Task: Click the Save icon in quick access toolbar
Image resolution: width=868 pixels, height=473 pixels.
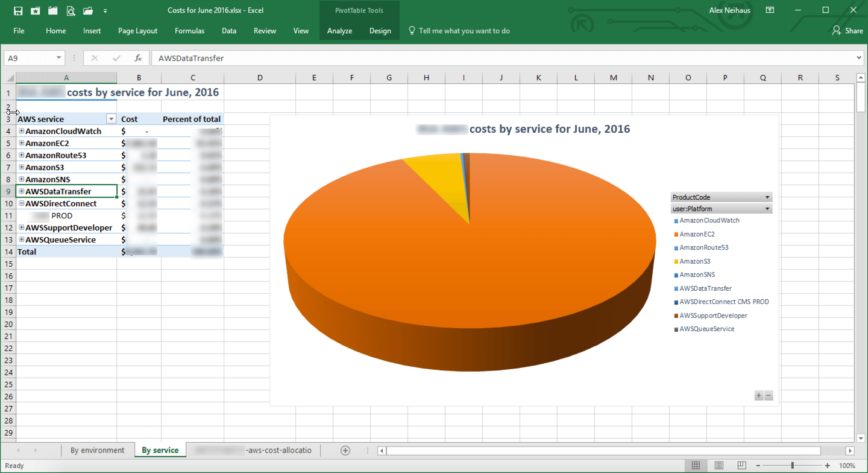Action: coord(18,10)
